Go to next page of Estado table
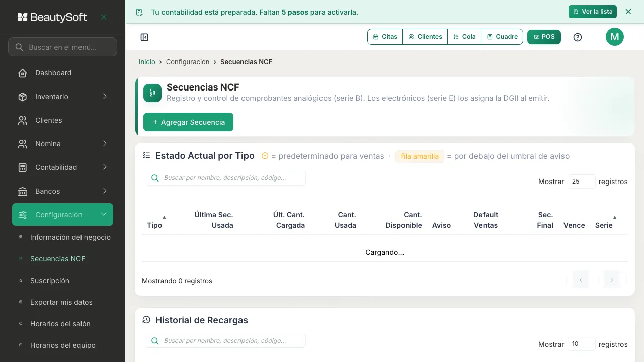Image resolution: width=644 pixels, height=362 pixels. (x=612, y=280)
